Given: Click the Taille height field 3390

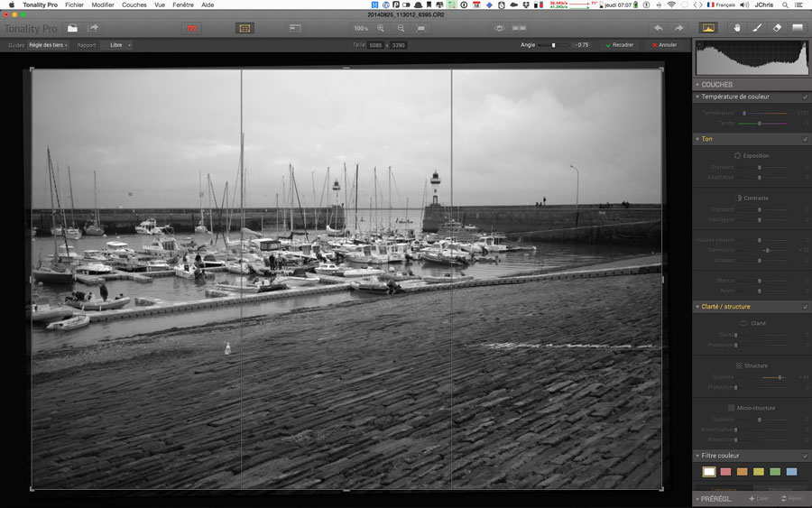Looking at the screenshot, I should pos(398,46).
